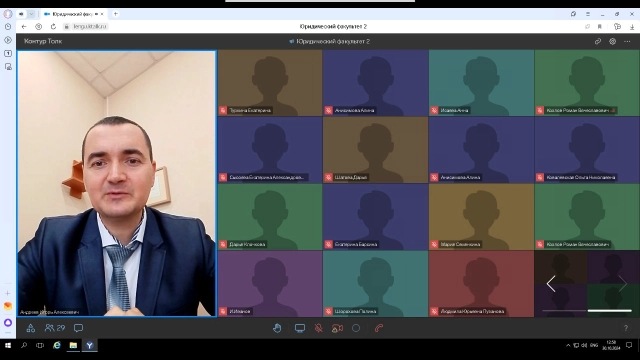
Task: Open the meeting chat panel
Action: (x=78, y=328)
